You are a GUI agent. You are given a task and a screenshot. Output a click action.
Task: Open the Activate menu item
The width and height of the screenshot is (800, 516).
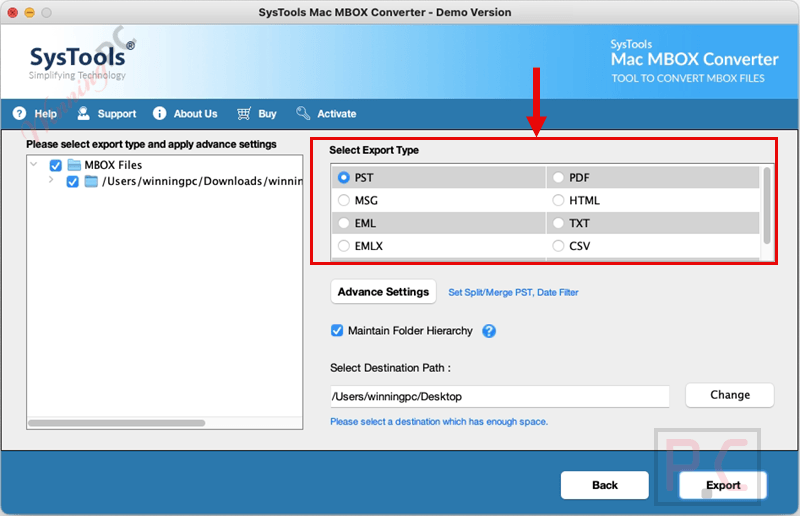[x=337, y=114]
